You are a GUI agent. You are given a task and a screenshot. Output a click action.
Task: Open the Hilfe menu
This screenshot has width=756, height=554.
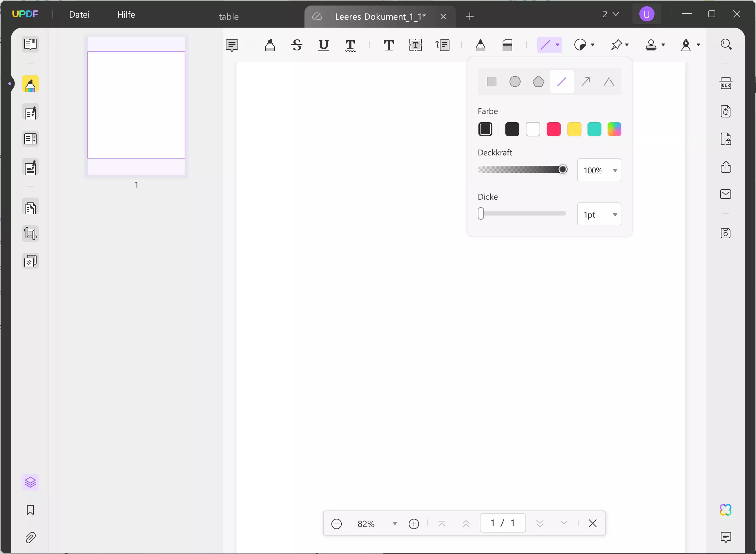pos(126,15)
